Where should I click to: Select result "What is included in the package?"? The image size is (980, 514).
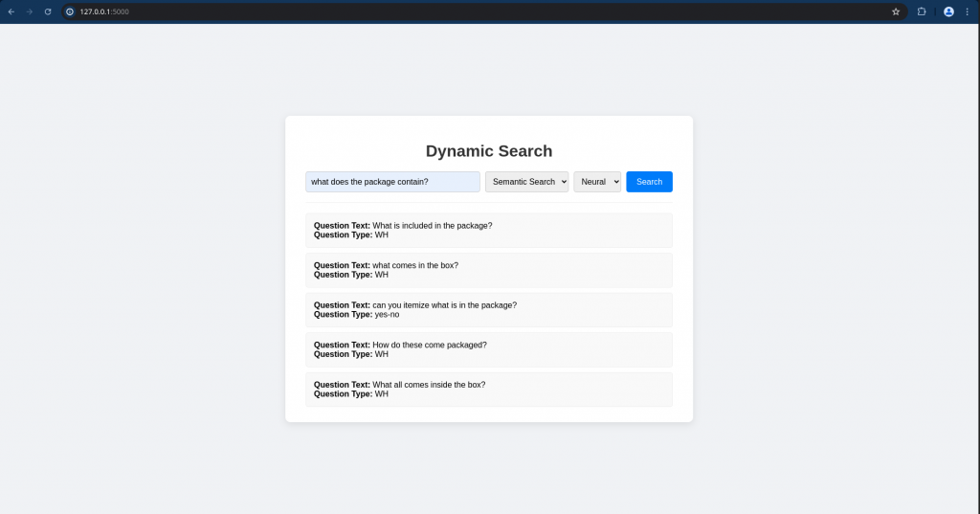(432, 226)
